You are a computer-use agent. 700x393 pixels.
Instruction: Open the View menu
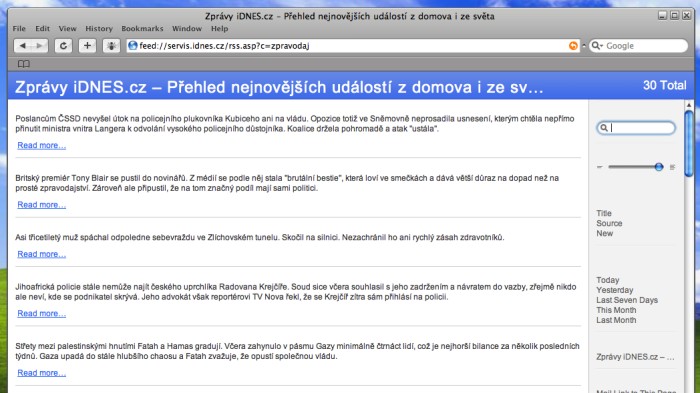coord(67,29)
